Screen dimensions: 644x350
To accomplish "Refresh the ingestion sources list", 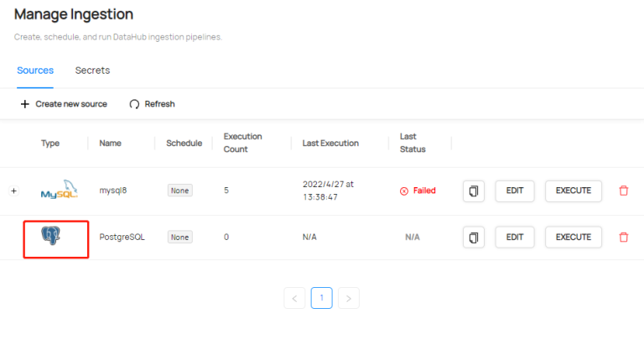I will pos(152,104).
